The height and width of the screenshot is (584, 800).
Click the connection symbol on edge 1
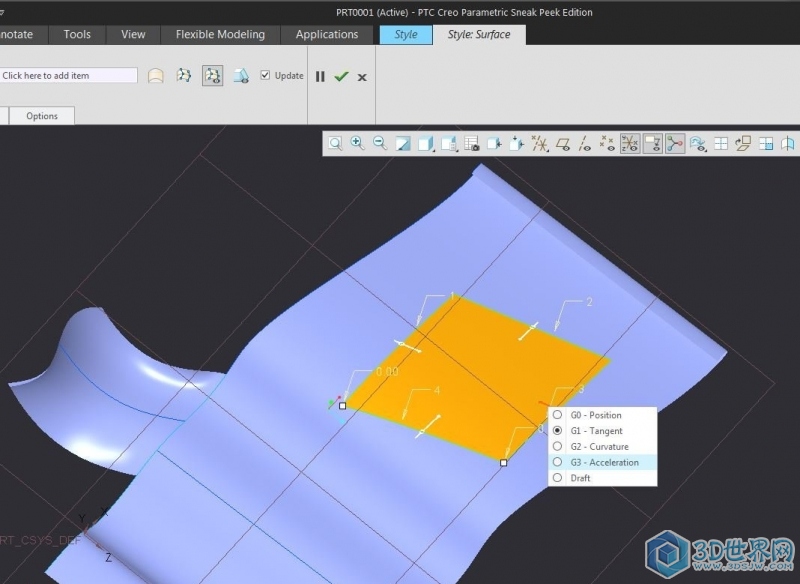[x=408, y=347]
